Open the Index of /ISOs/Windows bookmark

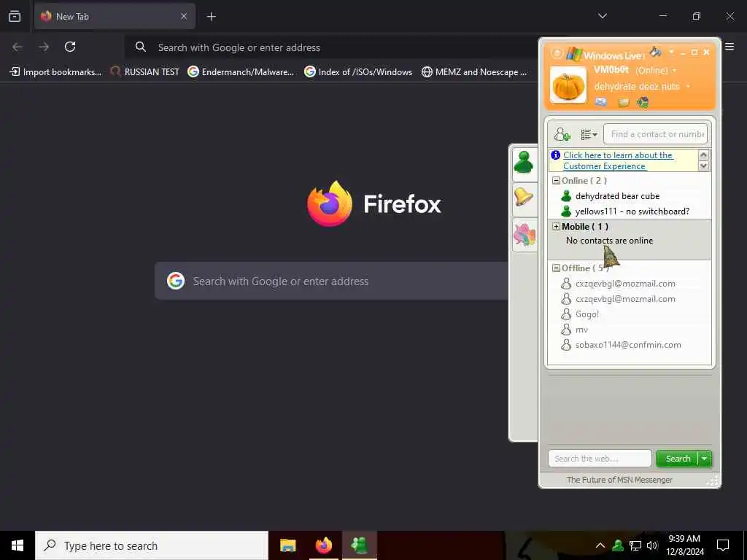[358, 72]
